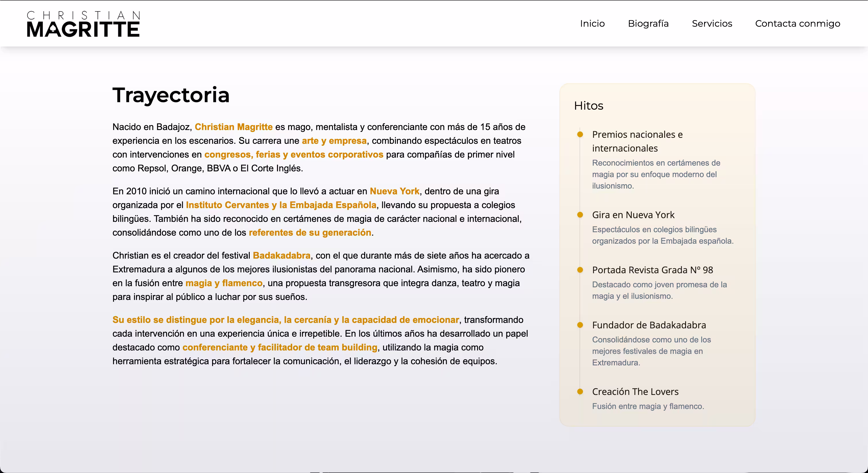Click the Gira en Nueva York marker
The image size is (868, 473).
pos(580,215)
